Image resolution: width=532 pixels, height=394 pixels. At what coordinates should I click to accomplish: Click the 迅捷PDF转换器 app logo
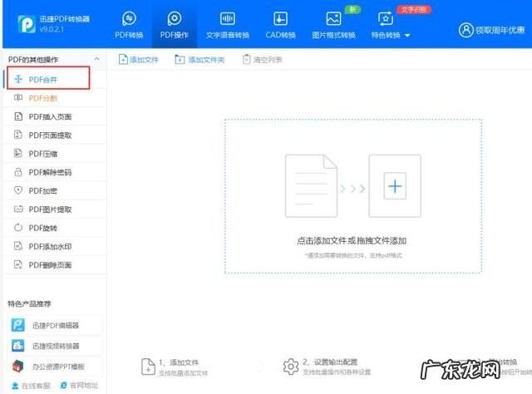[x=27, y=24]
